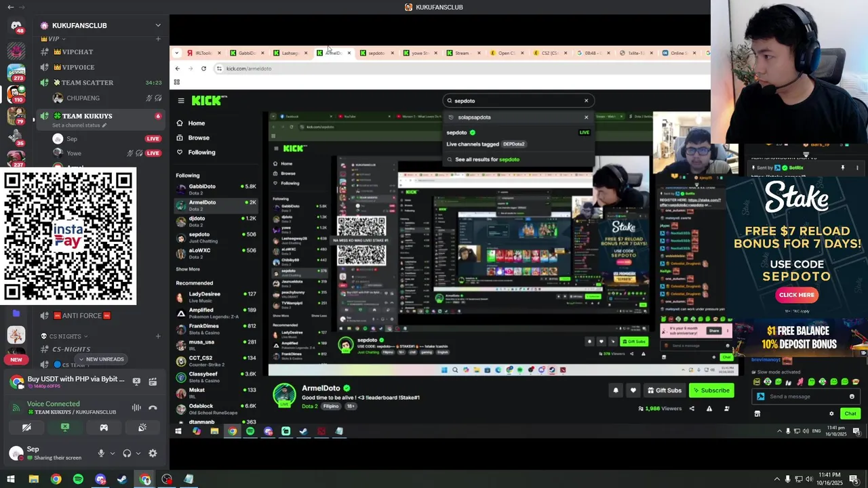868x488 pixels.
Task: Open microphone input options chevron
Action: coord(113,453)
